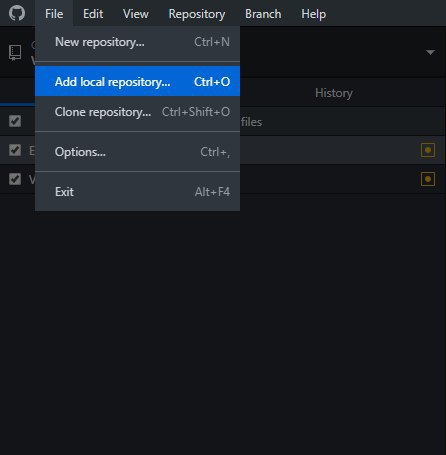
Task: Open the Branch menu
Action: (263, 14)
